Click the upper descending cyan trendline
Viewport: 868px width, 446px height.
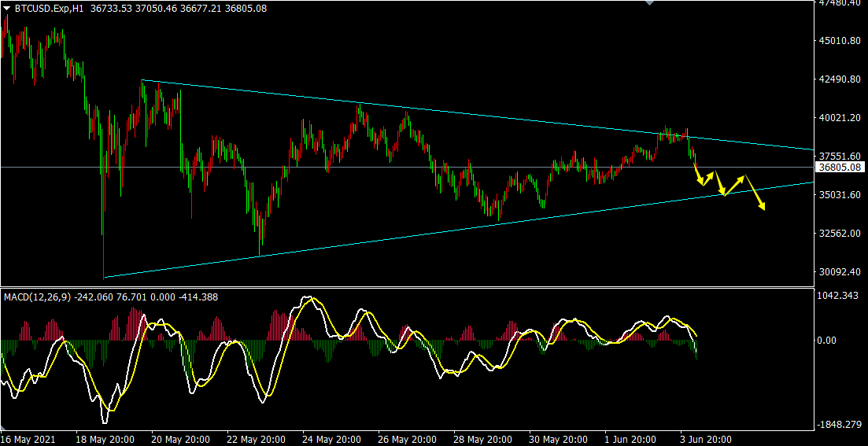(472, 117)
